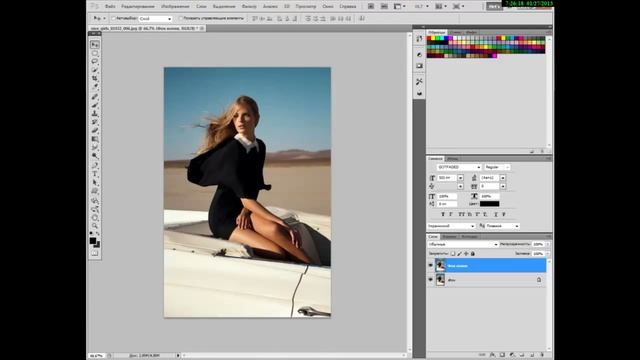
Task: Open the font size dropdown arrow
Action: pyautogui.click(x=460, y=178)
